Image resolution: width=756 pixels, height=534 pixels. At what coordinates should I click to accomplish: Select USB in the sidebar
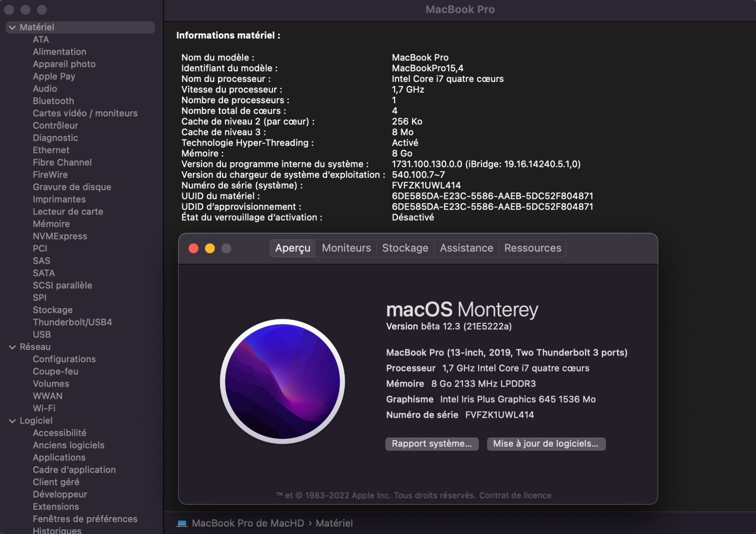click(x=42, y=335)
